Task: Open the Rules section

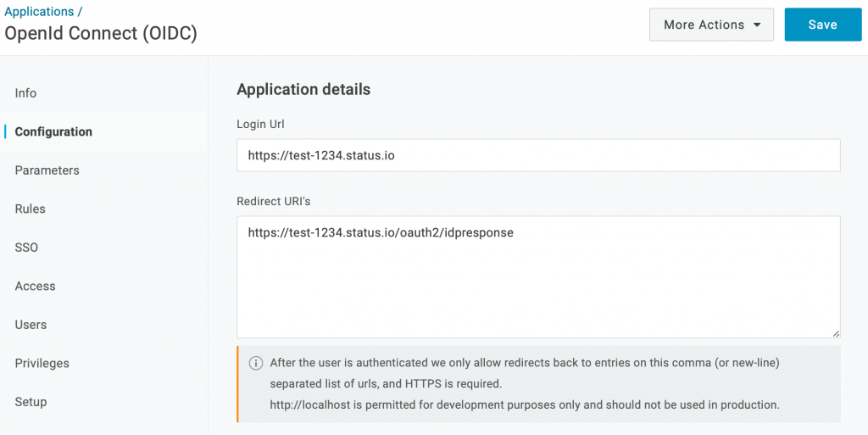Action: tap(30, 209)
